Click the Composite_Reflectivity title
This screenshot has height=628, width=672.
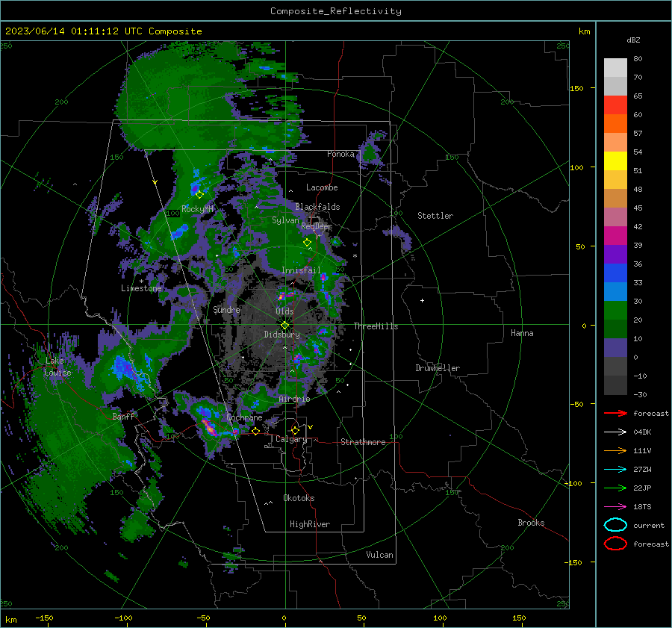pyautogui.click(x=336, y=11)
